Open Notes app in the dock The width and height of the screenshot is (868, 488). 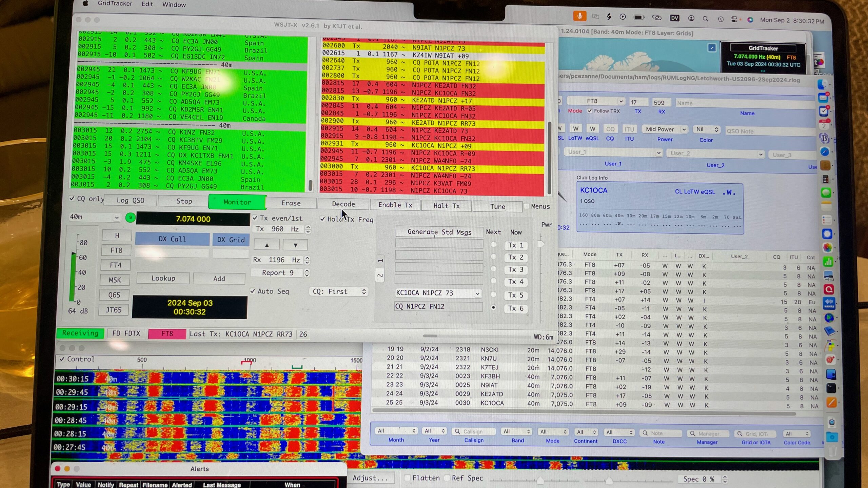tap(826, 206)
